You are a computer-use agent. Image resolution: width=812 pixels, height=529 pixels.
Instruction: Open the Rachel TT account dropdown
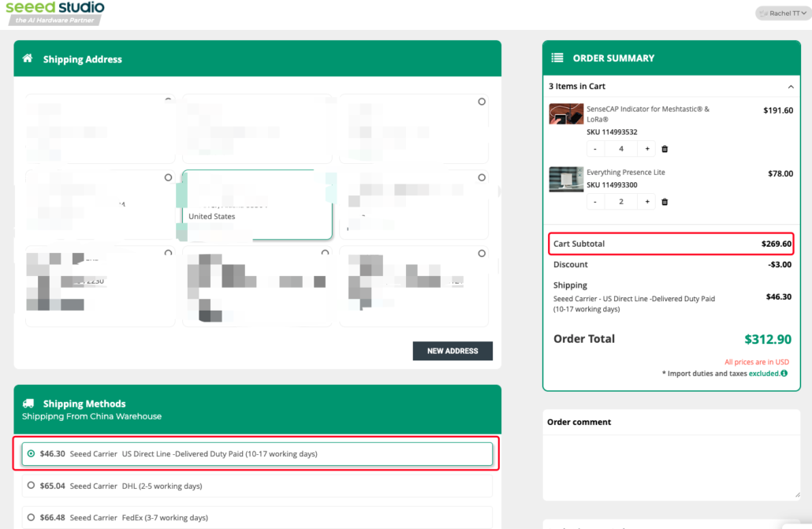(782, 13)
